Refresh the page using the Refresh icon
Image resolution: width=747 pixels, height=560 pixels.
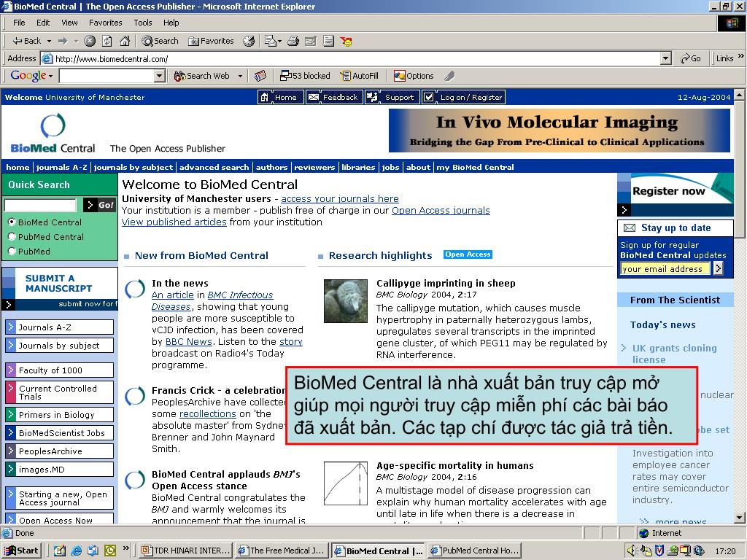[107, 41]
